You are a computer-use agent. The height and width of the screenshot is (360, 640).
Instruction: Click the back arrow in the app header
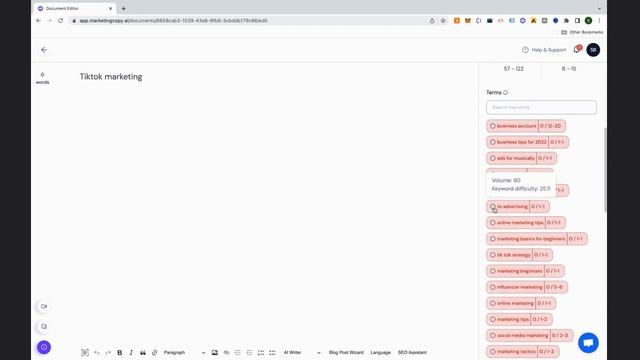tap(44, 50)
